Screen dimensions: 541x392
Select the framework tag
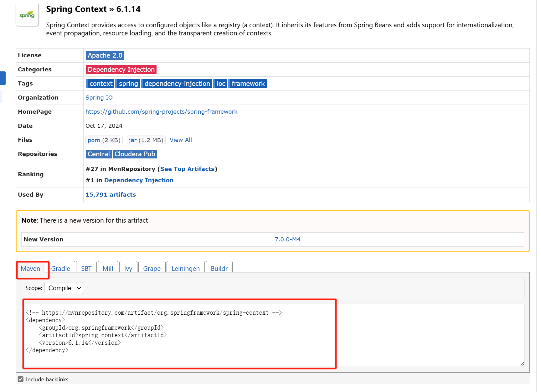[x=248, y=84]
